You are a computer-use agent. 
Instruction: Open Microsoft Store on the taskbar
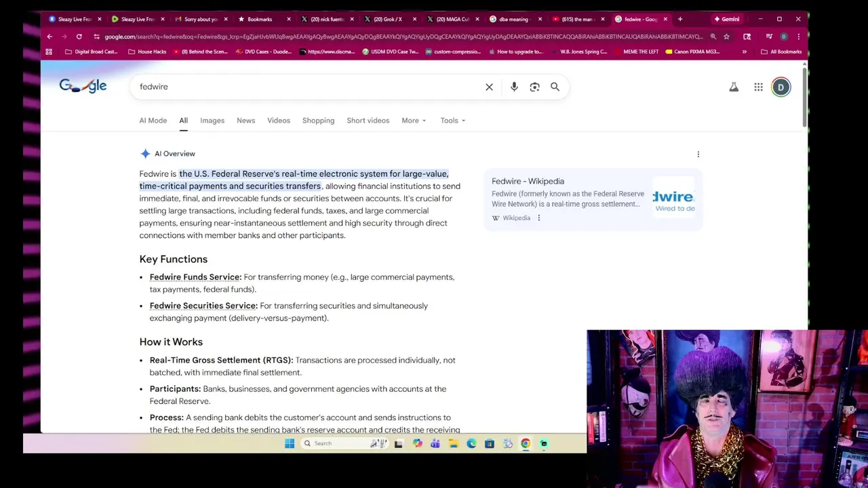489,443
